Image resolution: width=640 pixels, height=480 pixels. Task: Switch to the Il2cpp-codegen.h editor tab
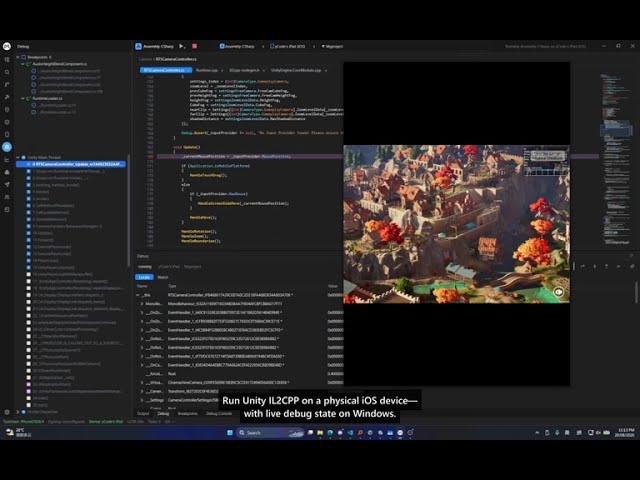point(244,70)
